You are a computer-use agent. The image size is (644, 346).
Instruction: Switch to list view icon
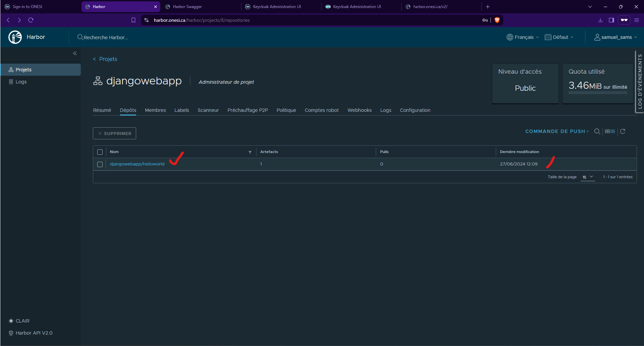613,131
